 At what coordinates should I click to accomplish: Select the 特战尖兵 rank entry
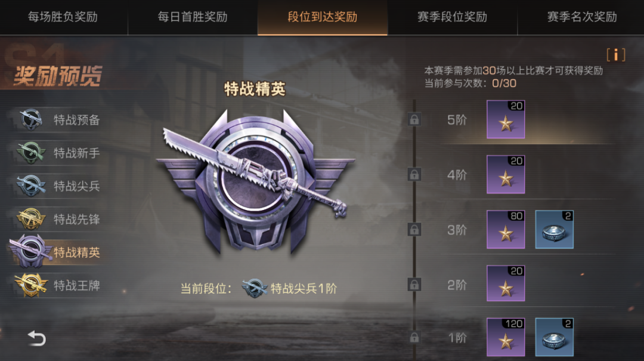(x=57, y=186)
